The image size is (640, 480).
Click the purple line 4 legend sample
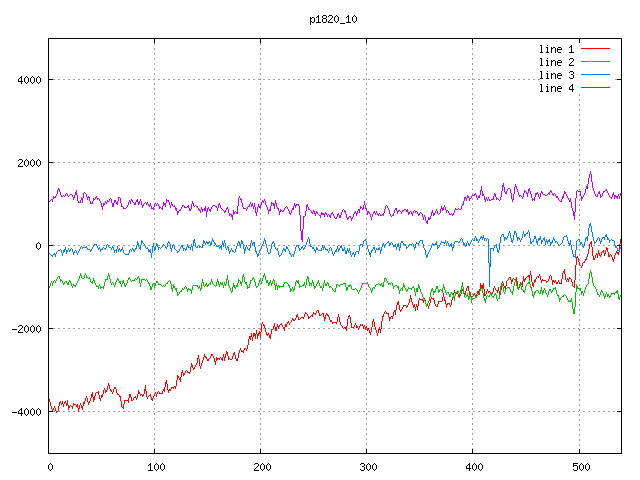click(596, 88)
